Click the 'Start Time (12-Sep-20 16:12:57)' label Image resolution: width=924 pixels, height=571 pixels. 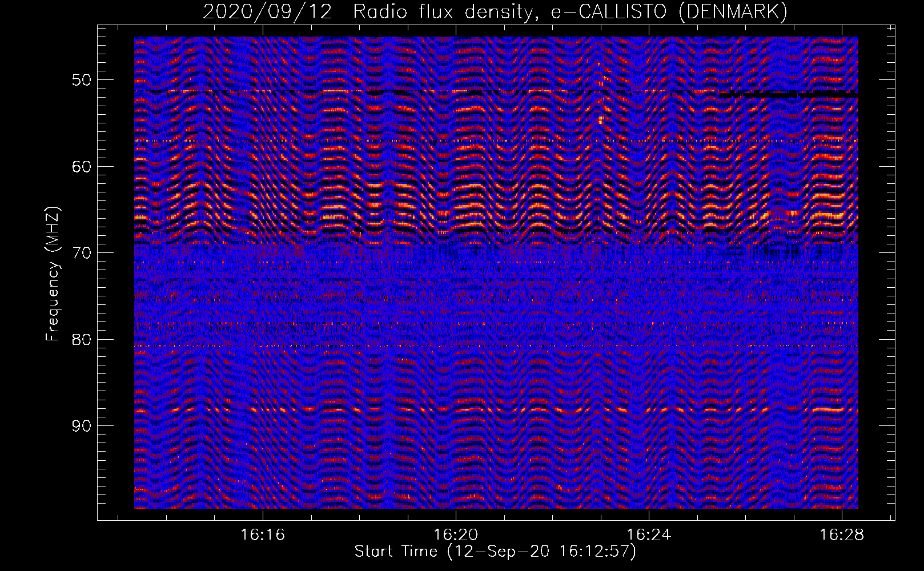click(x=495, y=552)
